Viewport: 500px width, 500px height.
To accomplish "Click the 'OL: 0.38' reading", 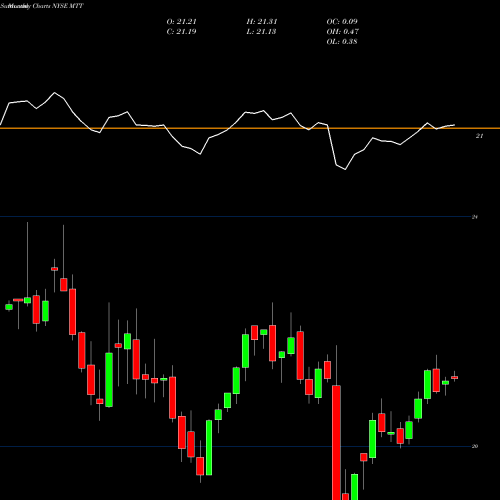I will tap(342, 42).
